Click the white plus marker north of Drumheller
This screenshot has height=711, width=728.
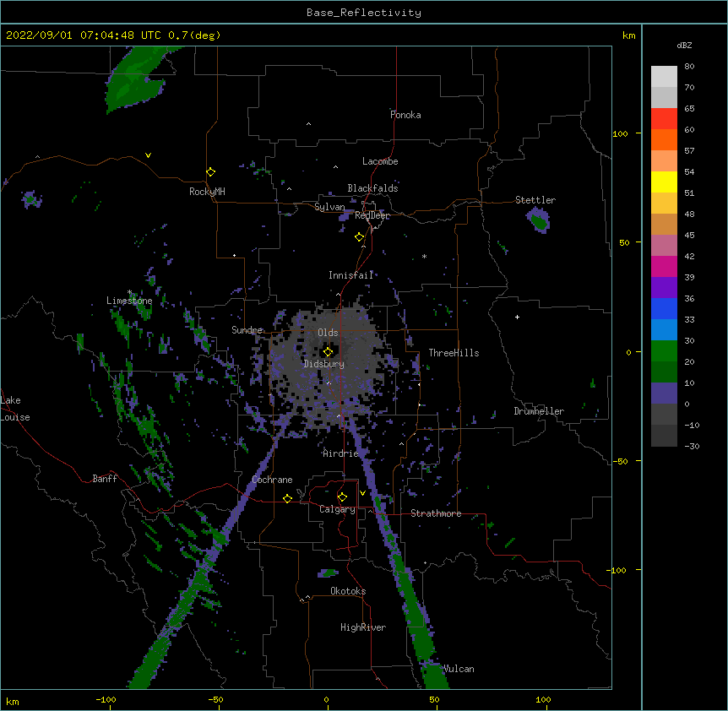coord(517,317)
